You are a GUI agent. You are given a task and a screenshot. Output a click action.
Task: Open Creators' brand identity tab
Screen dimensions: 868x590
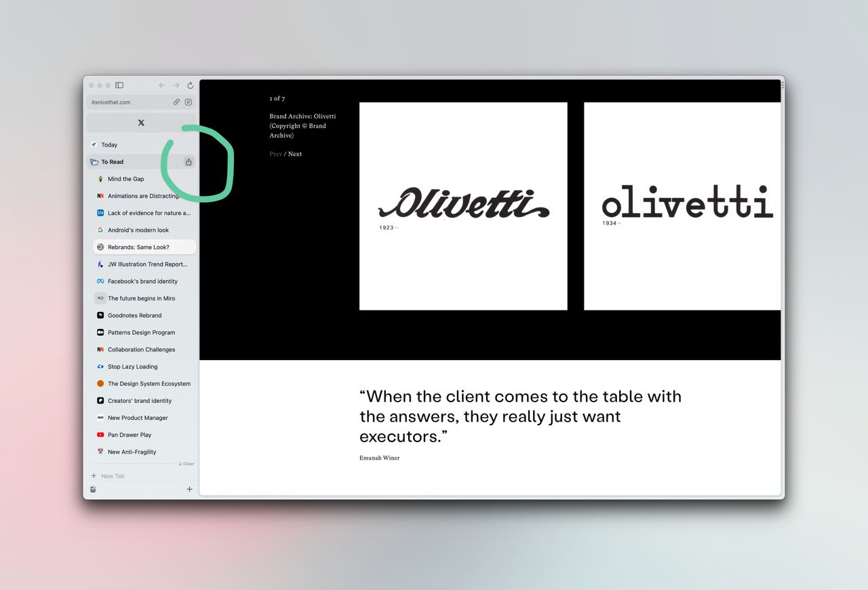click(x=144, y=401)
